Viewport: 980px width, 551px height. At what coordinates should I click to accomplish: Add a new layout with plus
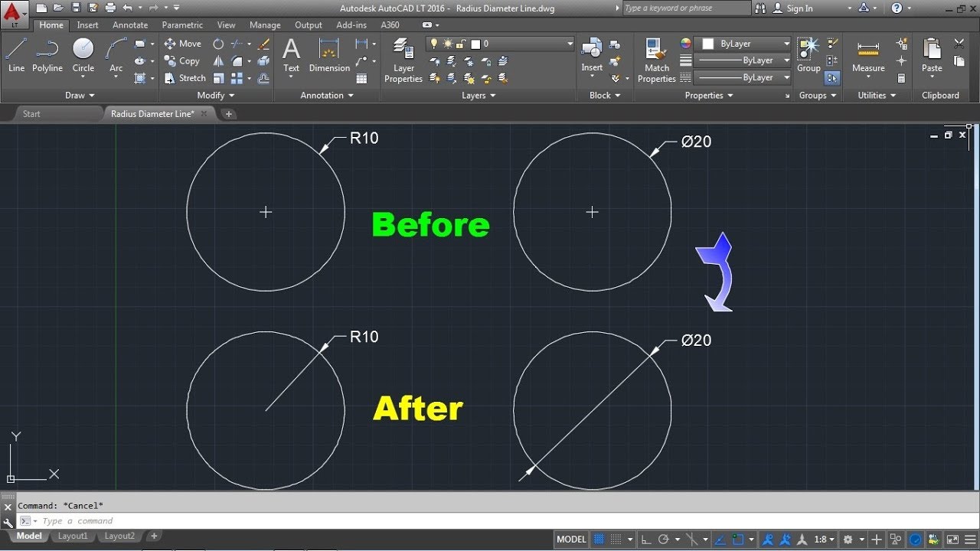(154, 536)
